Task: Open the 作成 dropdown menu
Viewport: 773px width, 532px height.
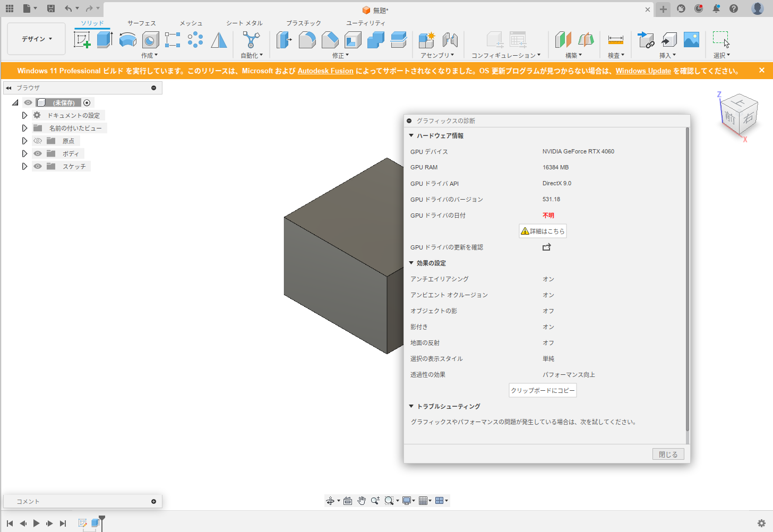Action: pyautogui.click(x=150, y=55)
